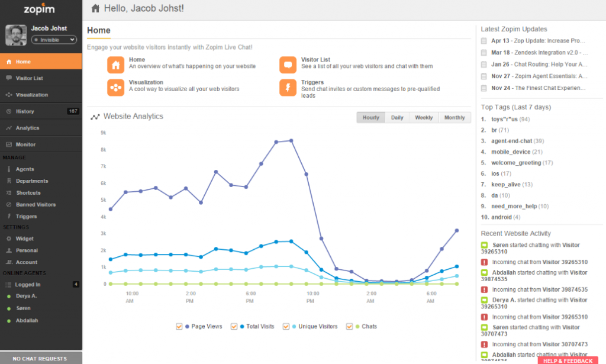Open the Invisible status dropdown
The width and height of the screenshot is (606, 364).
coord(54,40)
